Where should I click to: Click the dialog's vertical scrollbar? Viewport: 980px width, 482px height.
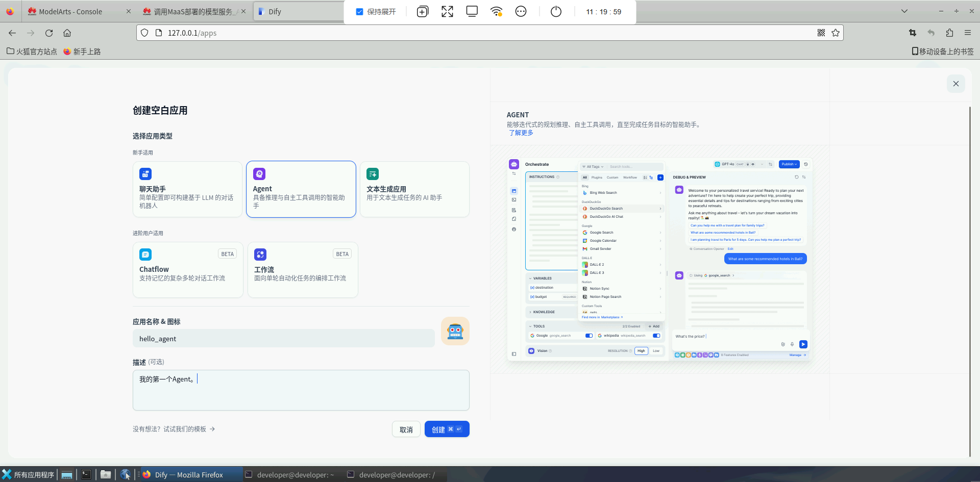[970, 281]
